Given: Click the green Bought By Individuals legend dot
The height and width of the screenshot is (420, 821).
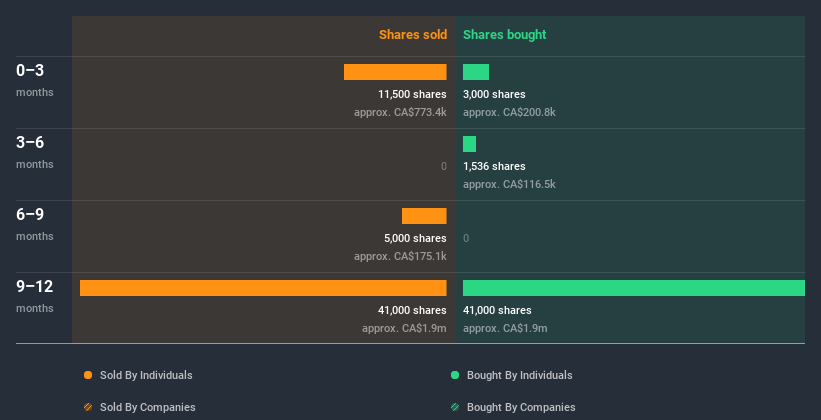Looking at the screenshot, I should click(455, 375).
